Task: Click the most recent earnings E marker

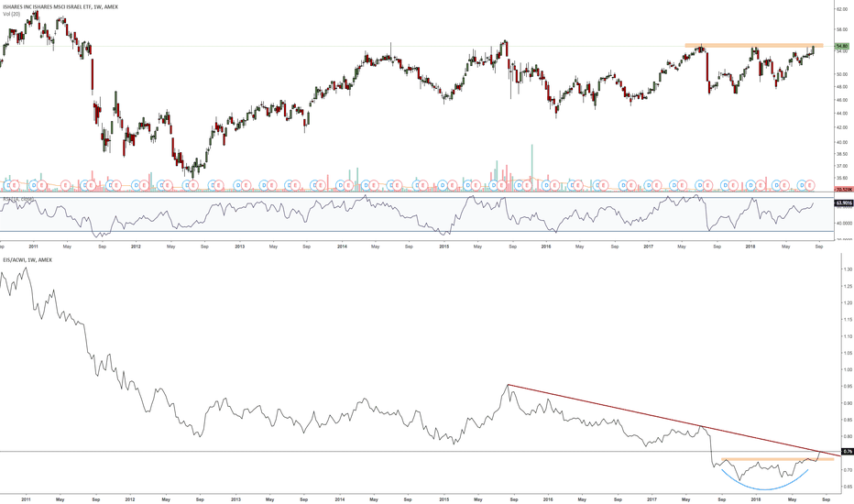Action: [810, 185]
